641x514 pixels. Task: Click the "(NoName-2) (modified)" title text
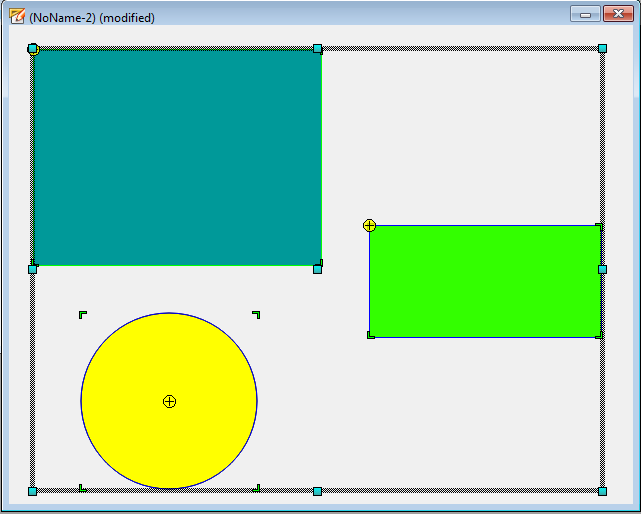(92, 17)
